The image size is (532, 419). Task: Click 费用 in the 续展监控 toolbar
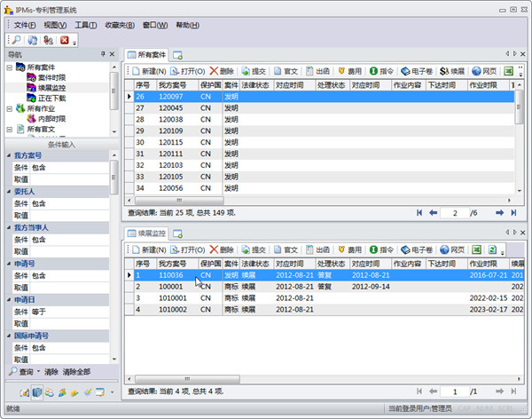(350, 249)
